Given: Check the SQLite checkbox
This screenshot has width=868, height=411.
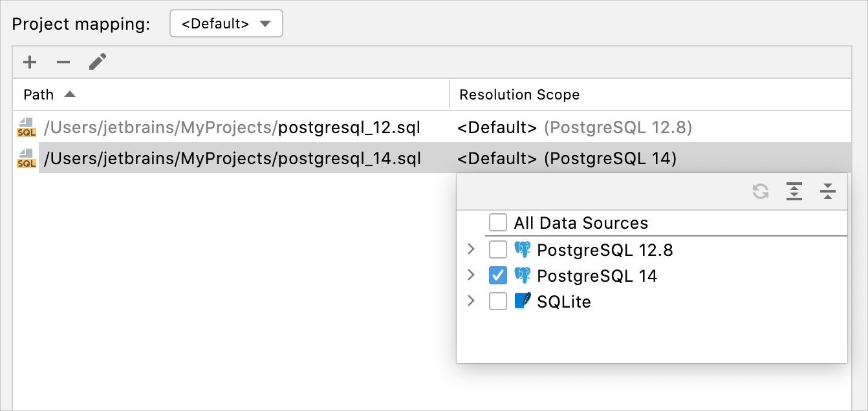Looking at the screenshot, I should coord(498,301).
